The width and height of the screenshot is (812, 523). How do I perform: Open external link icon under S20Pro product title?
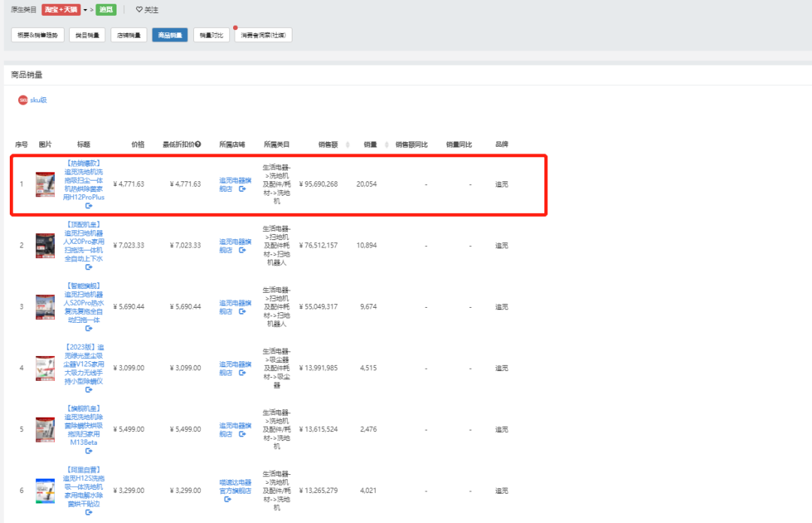[x=89, y=328]
